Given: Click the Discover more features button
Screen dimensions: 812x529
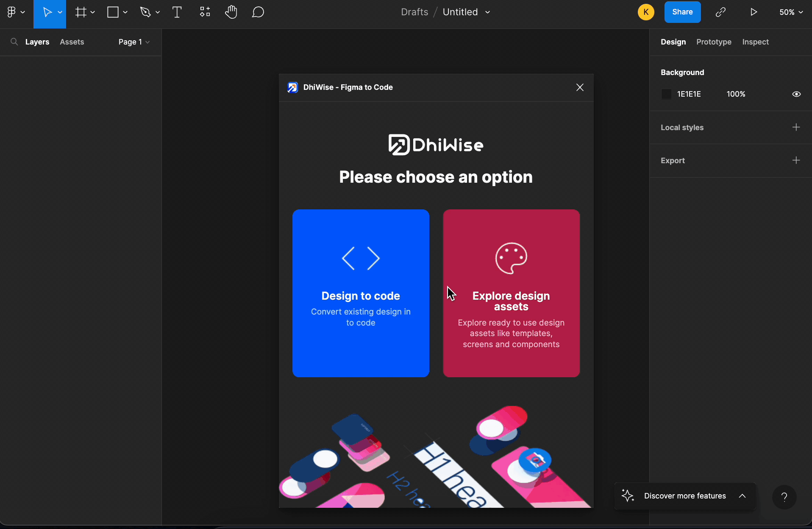Looking at the screenshot, I should (685, 496).
